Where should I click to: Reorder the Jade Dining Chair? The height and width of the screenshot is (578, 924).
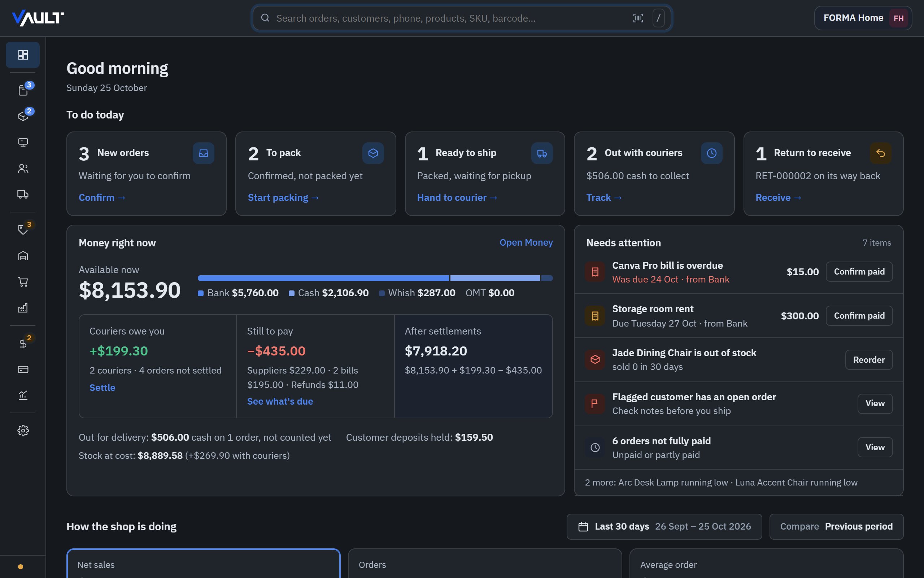click(869, 360)
